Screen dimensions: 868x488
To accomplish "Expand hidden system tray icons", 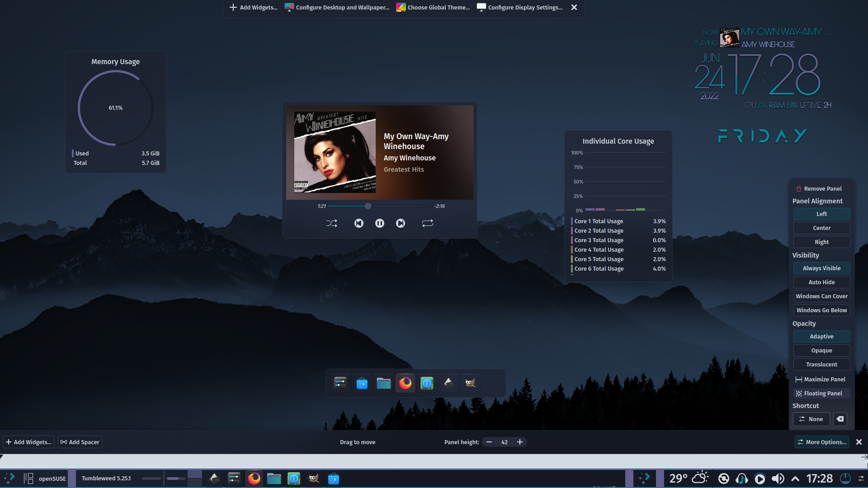I will click(795, 479).
